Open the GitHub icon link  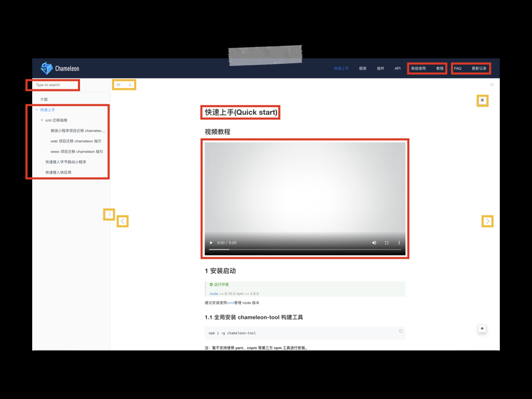pyautogui.click(x=491, y=85)
